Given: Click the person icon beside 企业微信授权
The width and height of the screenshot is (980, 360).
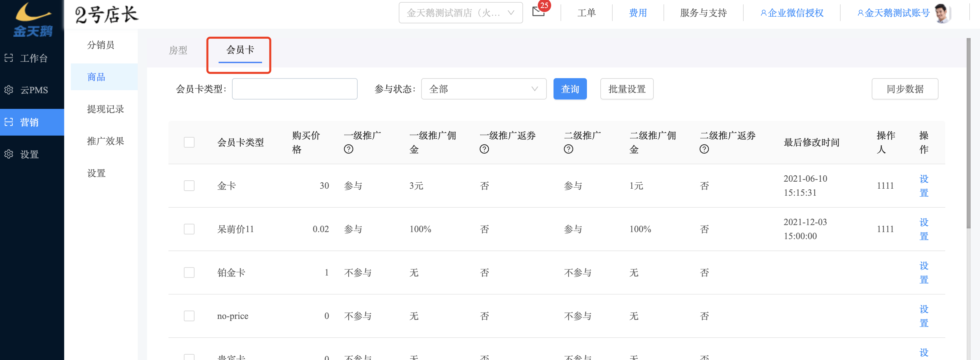Looking at the screenshot, I should pyautogui.click(x=763, y=13).
